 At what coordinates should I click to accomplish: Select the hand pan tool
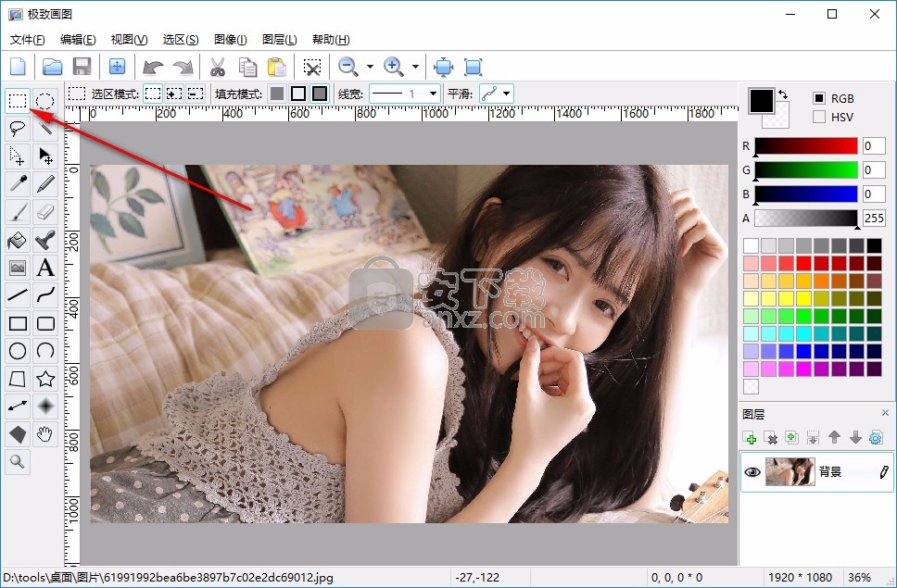point(45,434)
